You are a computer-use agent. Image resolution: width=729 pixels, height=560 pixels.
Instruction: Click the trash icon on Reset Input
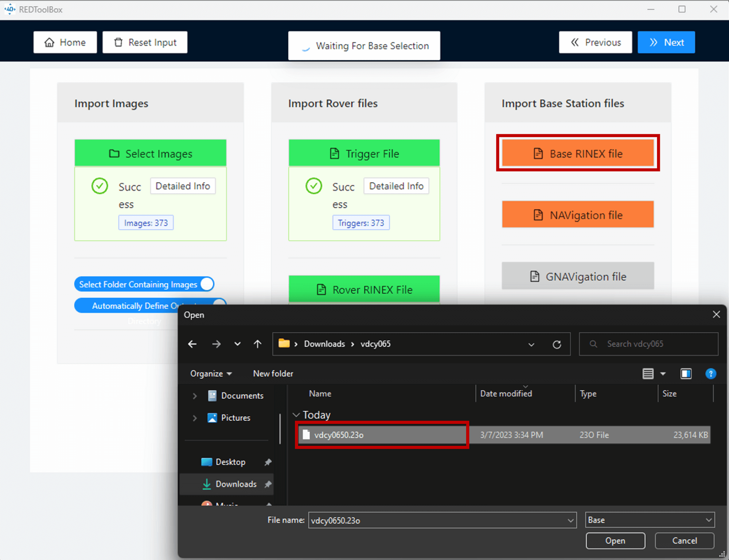click(118, 42)
